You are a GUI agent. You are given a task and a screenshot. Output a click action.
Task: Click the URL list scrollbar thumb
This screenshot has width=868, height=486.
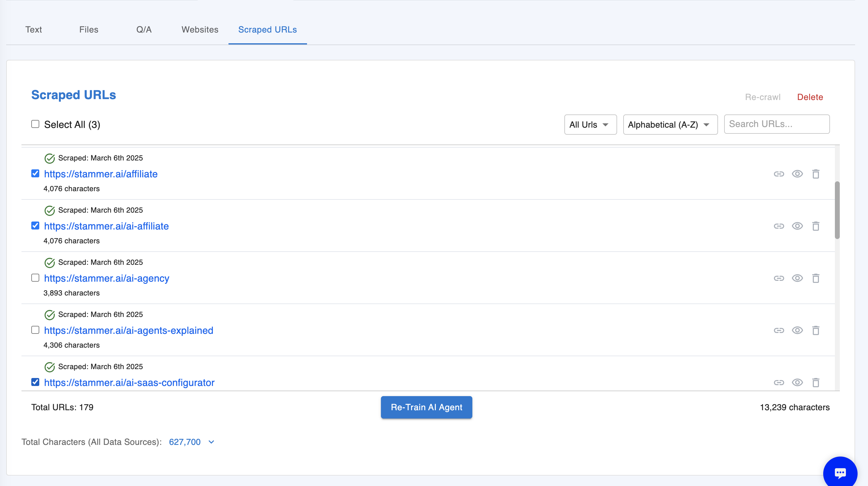tap(837, 210)
